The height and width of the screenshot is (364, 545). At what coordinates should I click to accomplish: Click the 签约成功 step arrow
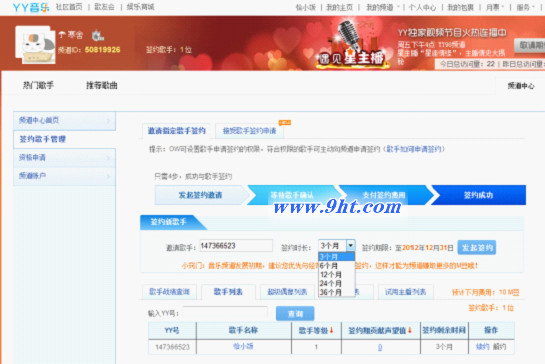pyautogui.click(x=479, y=195)
